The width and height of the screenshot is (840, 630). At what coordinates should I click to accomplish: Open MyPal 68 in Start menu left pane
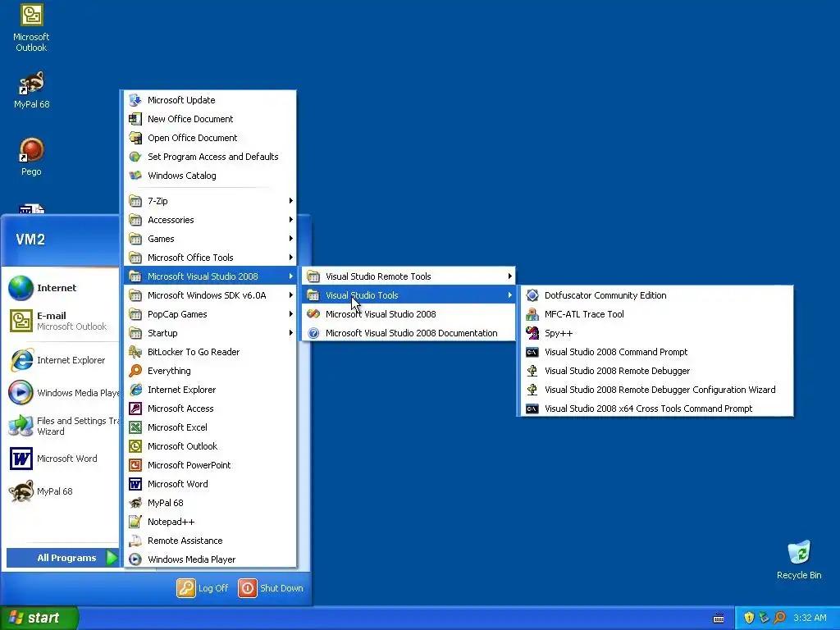tap(61, 491)
